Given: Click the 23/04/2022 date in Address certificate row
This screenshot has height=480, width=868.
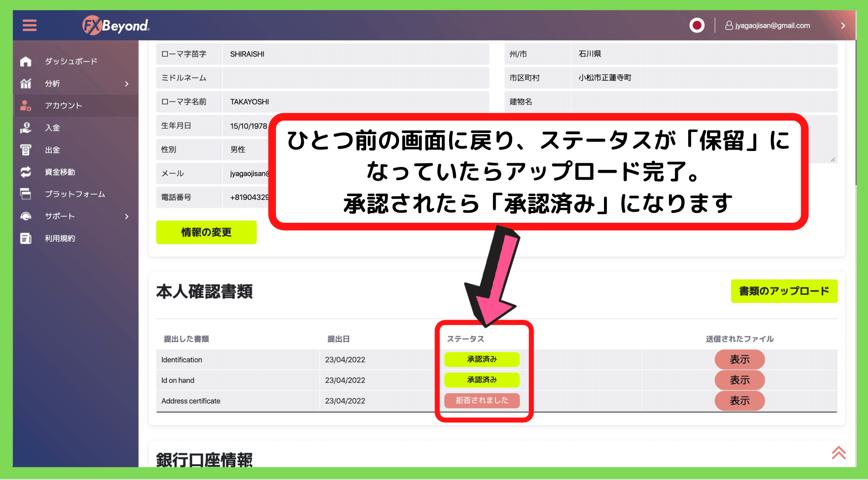Looking at the screenshot, I should [345, 401].
